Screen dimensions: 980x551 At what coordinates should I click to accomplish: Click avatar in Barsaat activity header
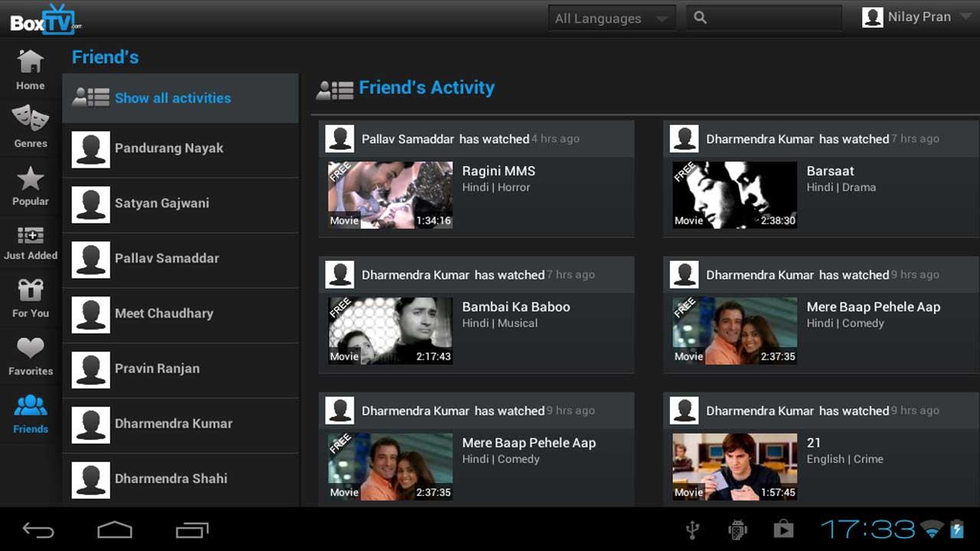tap(684, 139)
